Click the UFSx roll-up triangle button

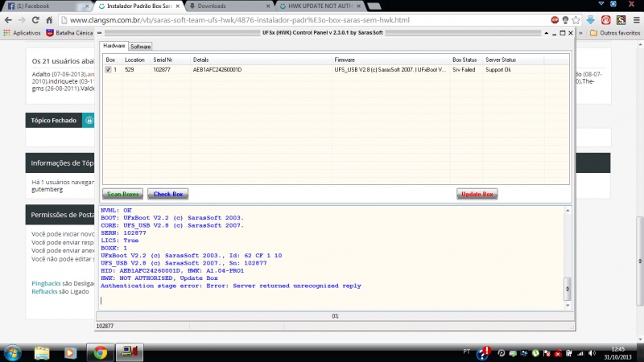point(547,33)
